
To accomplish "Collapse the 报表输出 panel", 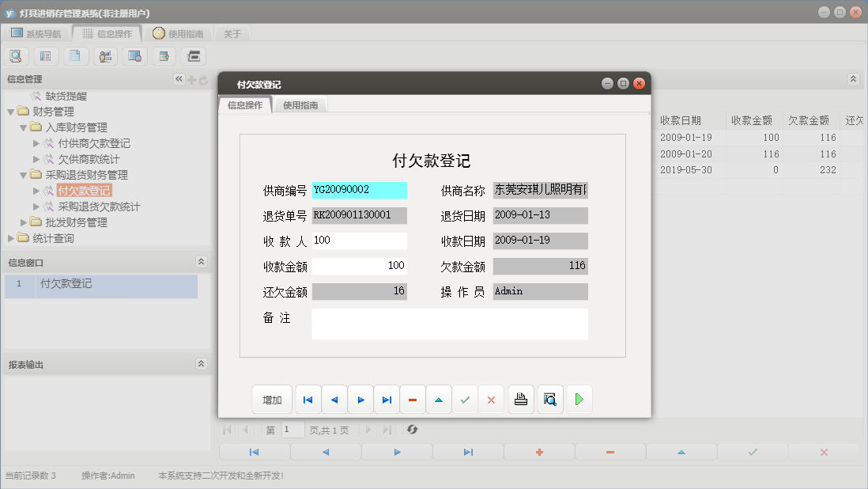I will [202, 363].
